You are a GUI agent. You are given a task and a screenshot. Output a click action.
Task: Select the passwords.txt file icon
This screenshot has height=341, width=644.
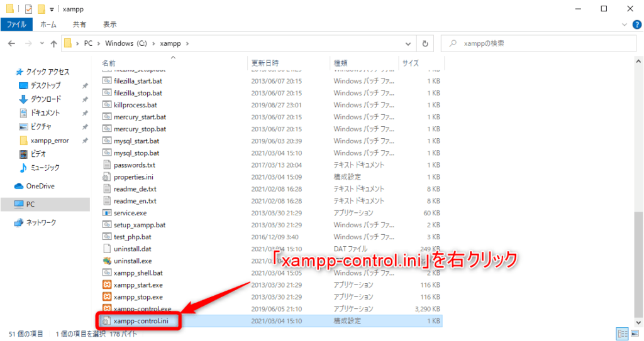coord(107,165)
